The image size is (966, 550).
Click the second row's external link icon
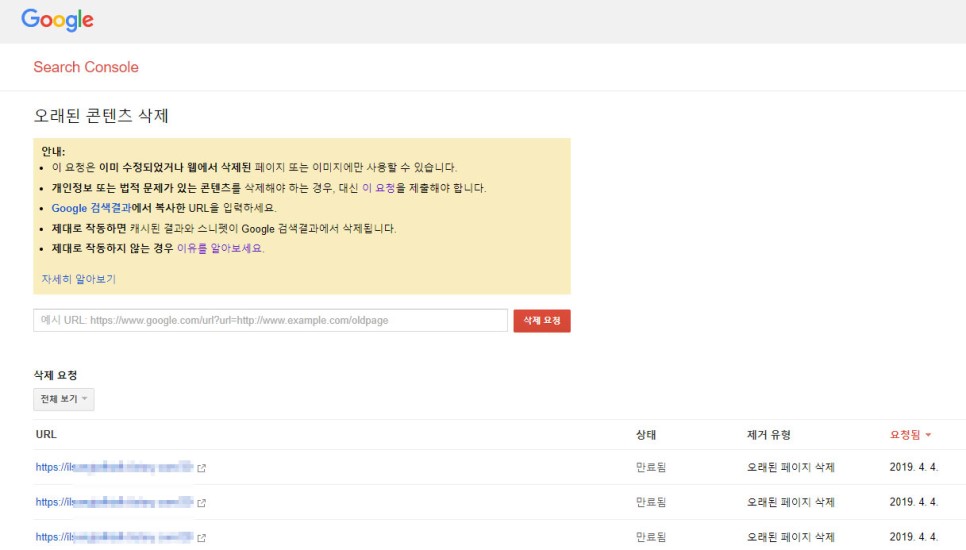coord(201,503)
